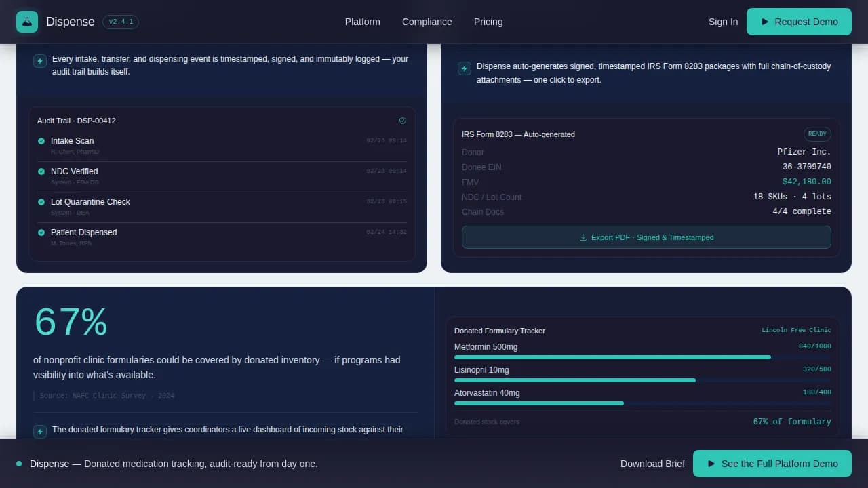Screen dimensions: 868x488
Task: Click the Sign In link
Action: (x=723, y=22)
